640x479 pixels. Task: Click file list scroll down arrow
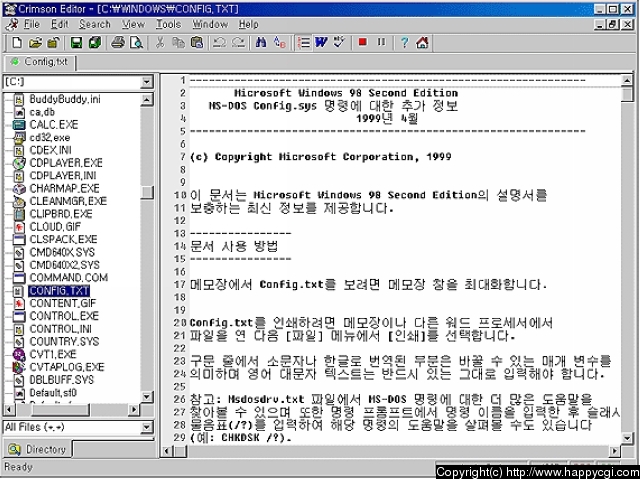(147, 397)
